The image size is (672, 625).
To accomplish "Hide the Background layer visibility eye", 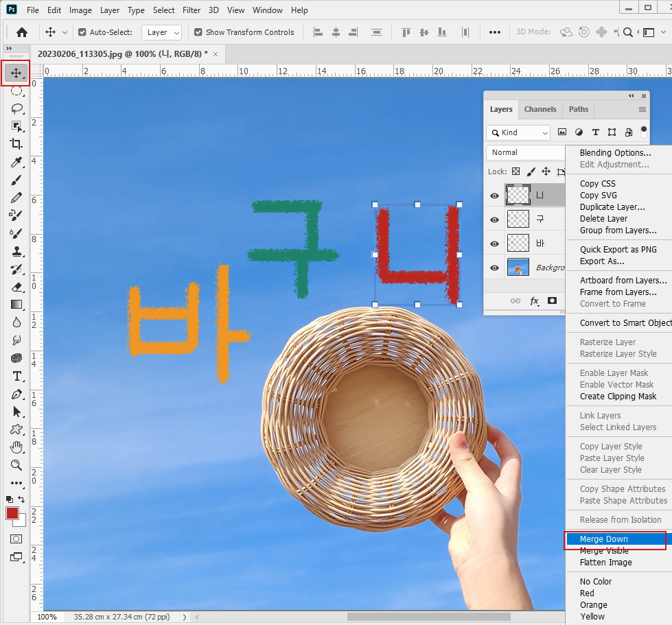I will tap(494, 268).
